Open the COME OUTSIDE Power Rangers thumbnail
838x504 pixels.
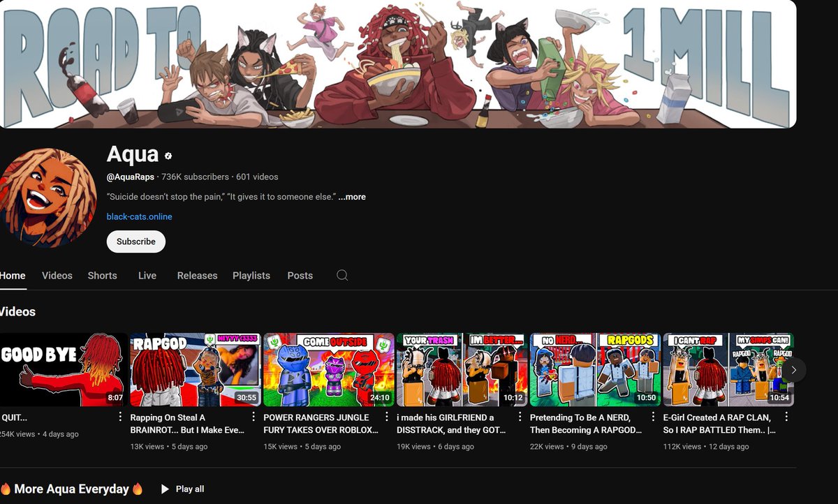329,369
